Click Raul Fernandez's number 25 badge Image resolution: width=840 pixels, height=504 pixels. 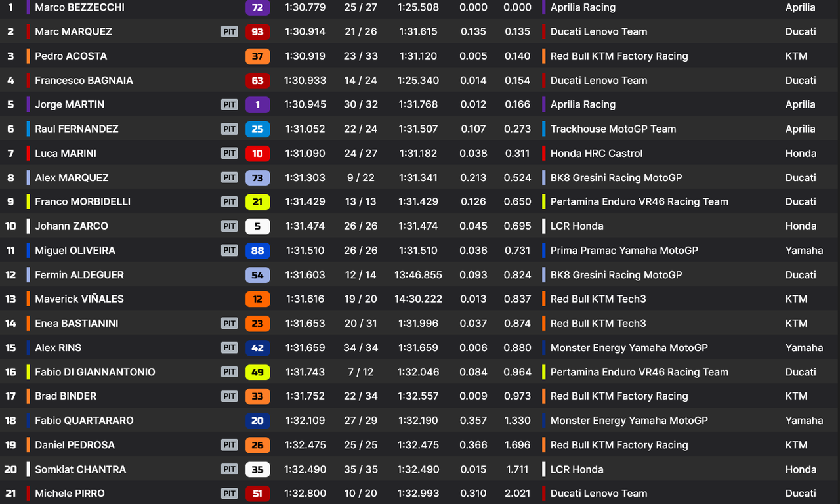click(x=257, y=129)
